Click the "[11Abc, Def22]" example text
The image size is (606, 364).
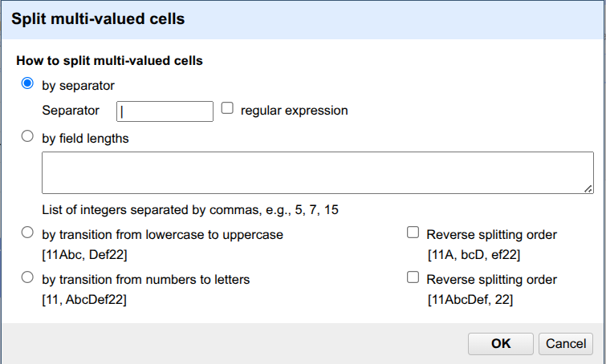[84, 255]
